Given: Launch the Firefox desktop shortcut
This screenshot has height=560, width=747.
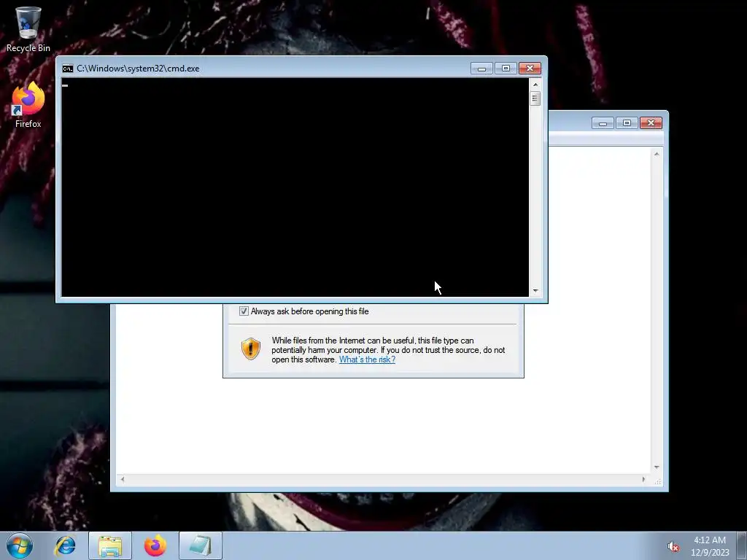Looking at the screenshot, I should (x=28, y=105).
